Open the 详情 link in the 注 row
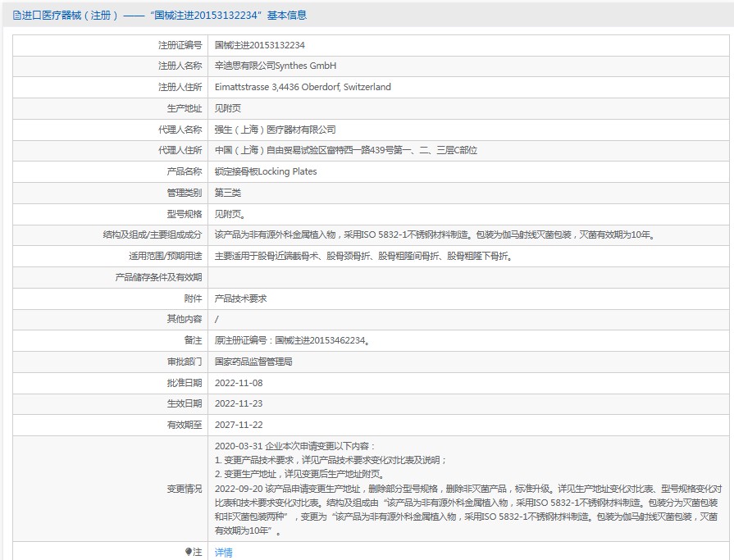The width and height of the screenshot is (734, 560). (223, 553)
